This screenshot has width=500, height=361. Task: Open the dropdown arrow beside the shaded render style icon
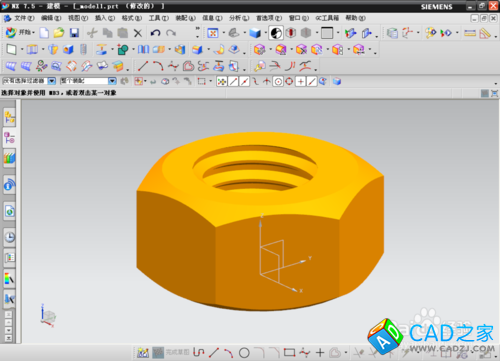[x=266, y=33]
